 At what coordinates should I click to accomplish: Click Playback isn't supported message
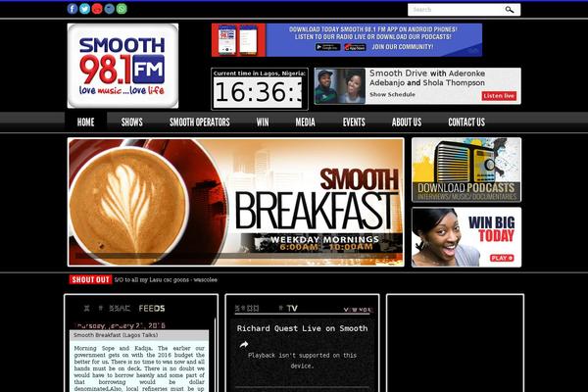pos(302,360)
